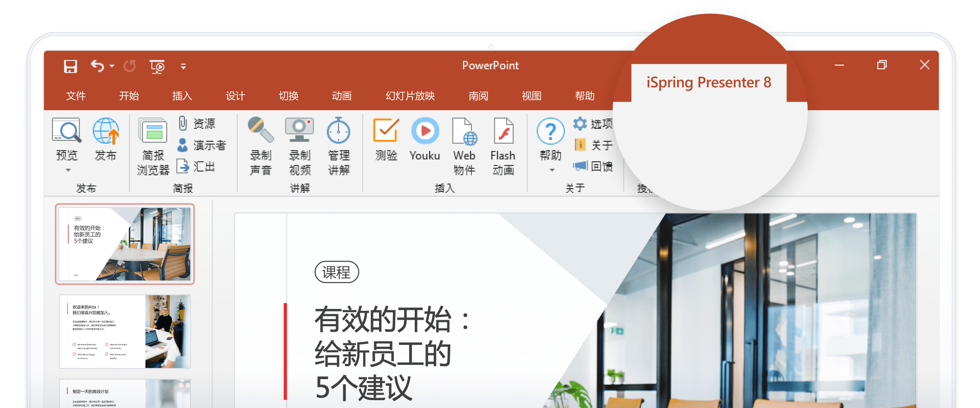Start slideshow from beginning icon

click(157, 66)
